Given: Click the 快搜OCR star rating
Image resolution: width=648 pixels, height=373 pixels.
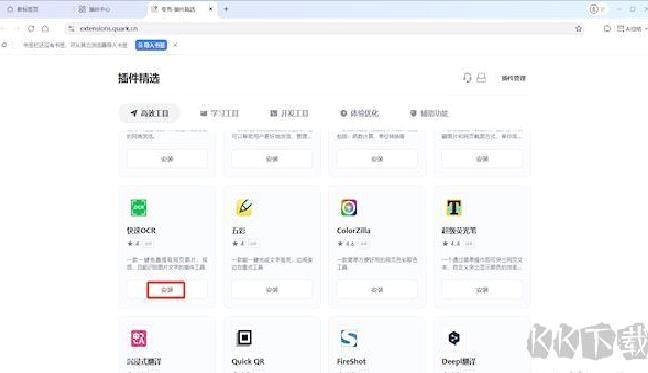Looking at the screenshot, I should pos(133,243).
